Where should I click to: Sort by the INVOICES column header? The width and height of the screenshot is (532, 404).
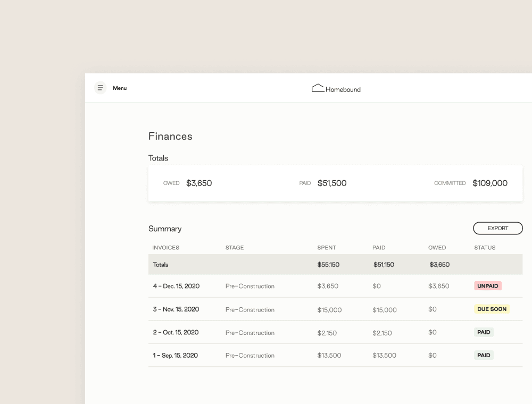click(165, 248)
